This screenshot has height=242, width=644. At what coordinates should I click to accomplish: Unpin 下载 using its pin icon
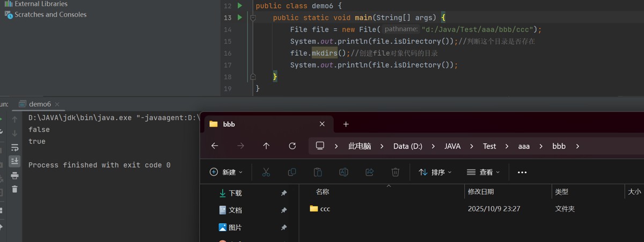pyautogui.click(x=284, y=193)
